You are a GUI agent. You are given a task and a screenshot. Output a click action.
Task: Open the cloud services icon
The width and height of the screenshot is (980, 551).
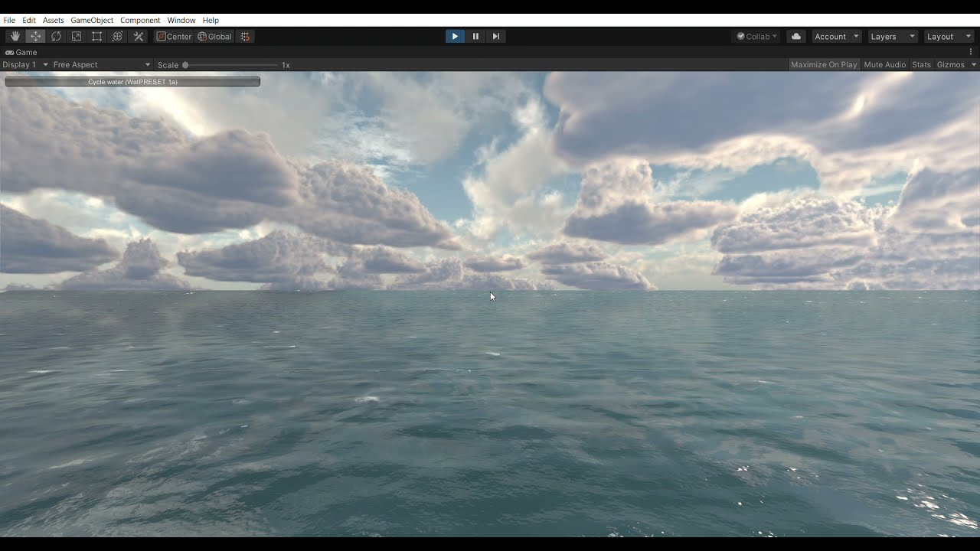tap(795, 37)
